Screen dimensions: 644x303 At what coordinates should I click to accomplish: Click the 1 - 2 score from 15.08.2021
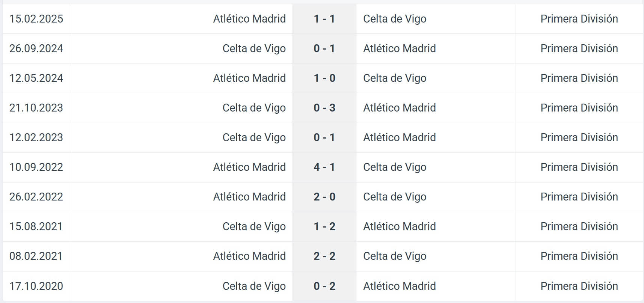(x=324, y=226)
